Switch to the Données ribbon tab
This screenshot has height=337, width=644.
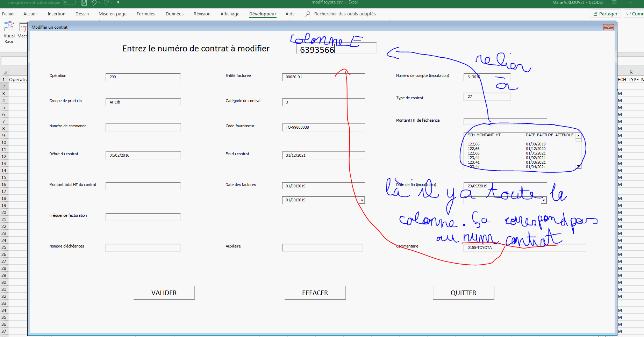(174, 14)
